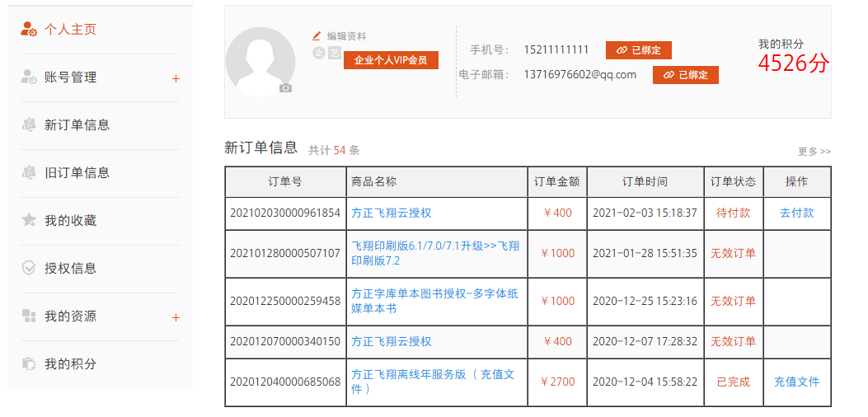
Task: Click the 我的收藏 star icon
Action: point(29,220)
